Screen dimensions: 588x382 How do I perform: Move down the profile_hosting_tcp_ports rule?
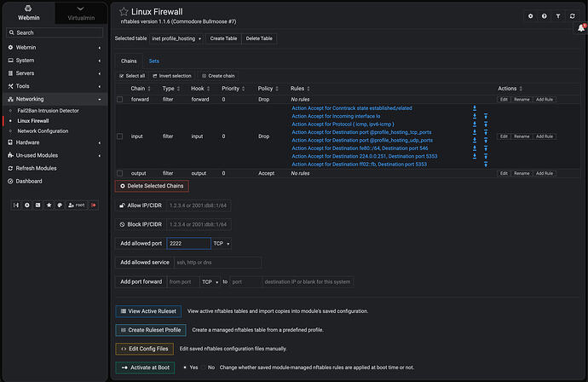tap(475, 132)
